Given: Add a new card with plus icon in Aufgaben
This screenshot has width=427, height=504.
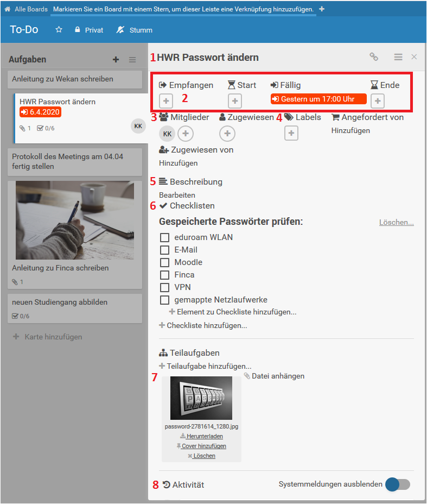Looking at the screenshot, I should click(x=116, y=60).
